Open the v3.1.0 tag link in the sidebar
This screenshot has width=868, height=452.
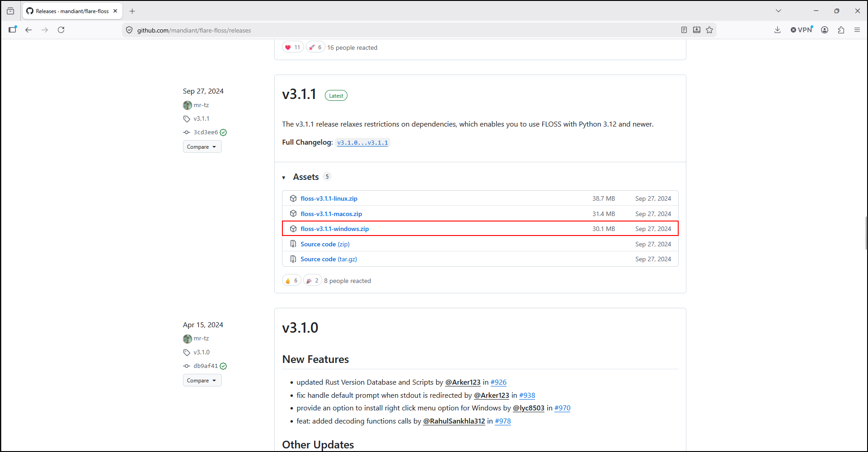[202, 353]
